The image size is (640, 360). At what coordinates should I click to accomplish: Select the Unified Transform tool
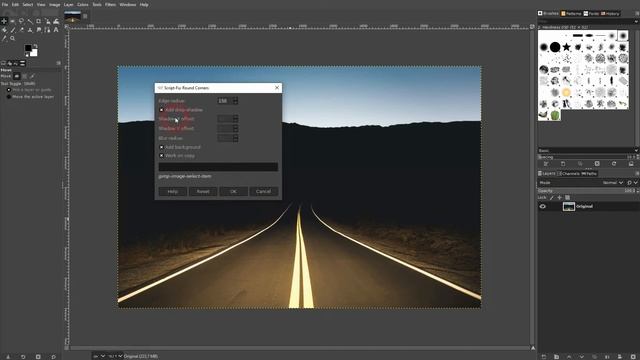click(x=47, y=21)
